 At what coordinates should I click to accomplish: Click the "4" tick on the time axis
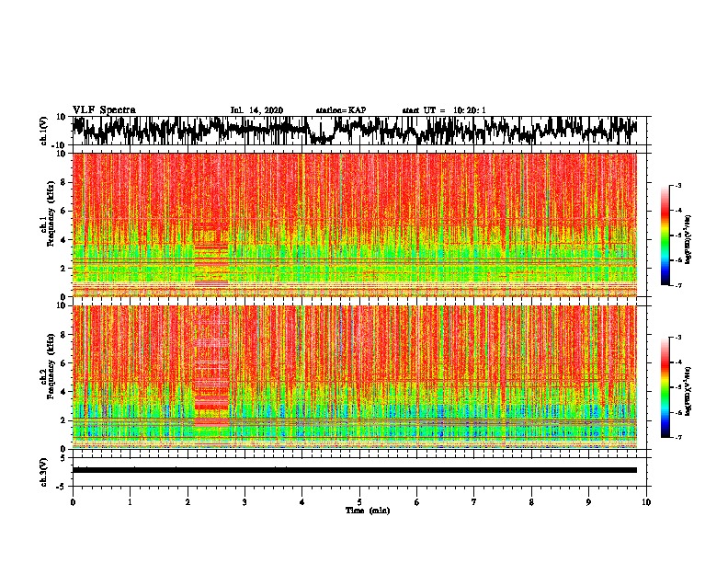[x=301, y=502]
